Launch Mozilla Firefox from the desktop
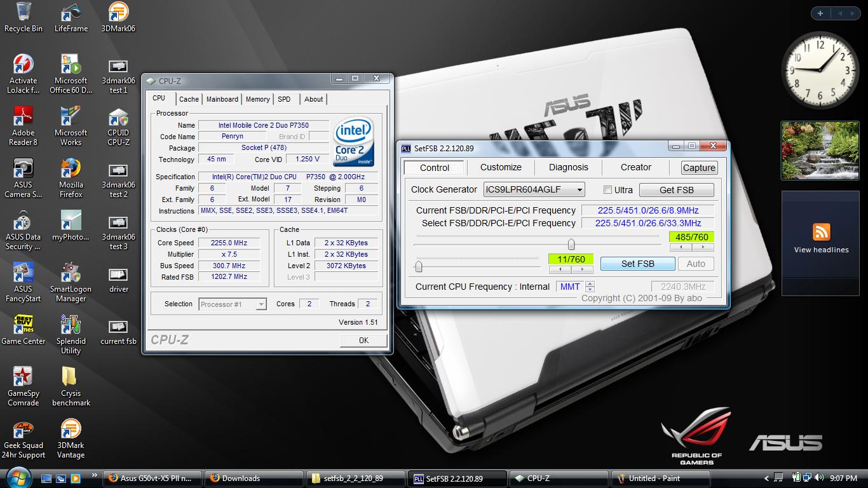This screenshot has width=868, height=488. coord(71,179)
